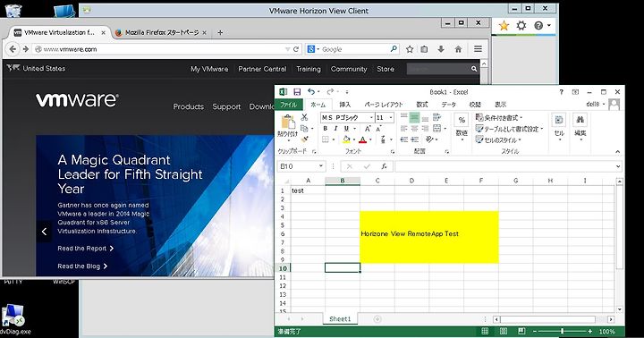Click the Firefox Google search field

click(x=353, y=49)
